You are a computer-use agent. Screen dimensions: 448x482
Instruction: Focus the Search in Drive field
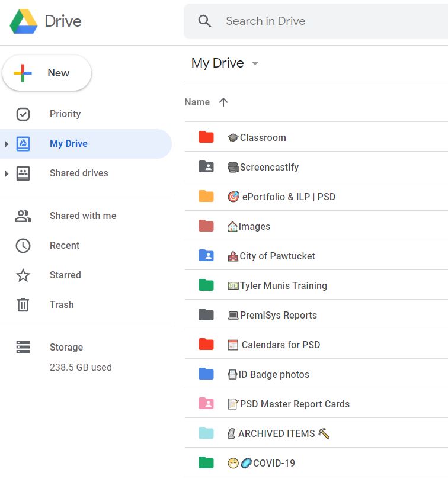[x=316, y=21]
